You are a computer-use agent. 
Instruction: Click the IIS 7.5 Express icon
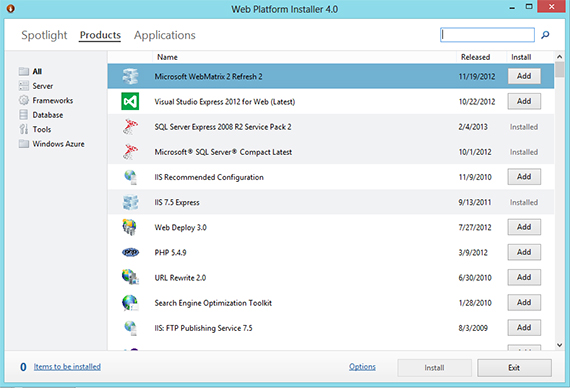[x=130, y=202]
